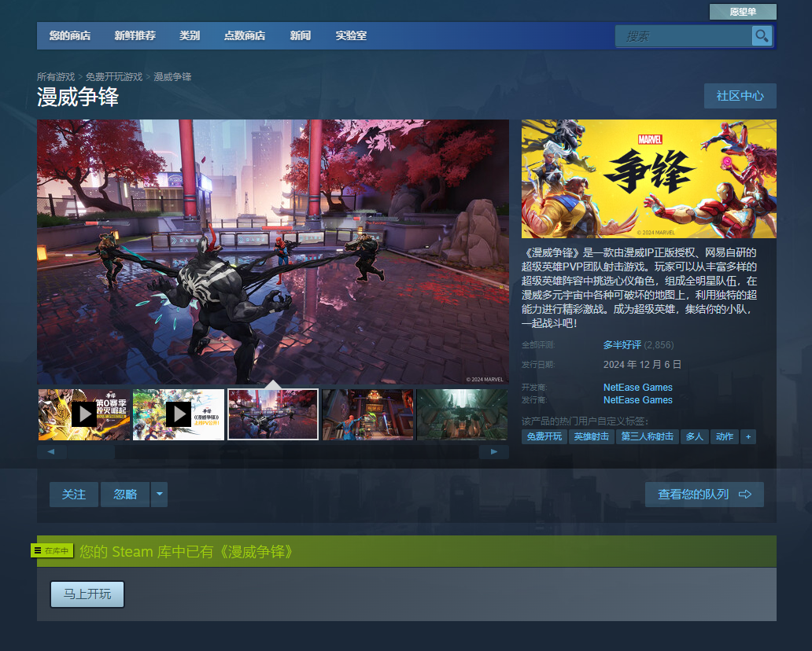The image size is (812, 651).
Task: Open 查看您的队列 queue with arrow
Action: point(704,495)
